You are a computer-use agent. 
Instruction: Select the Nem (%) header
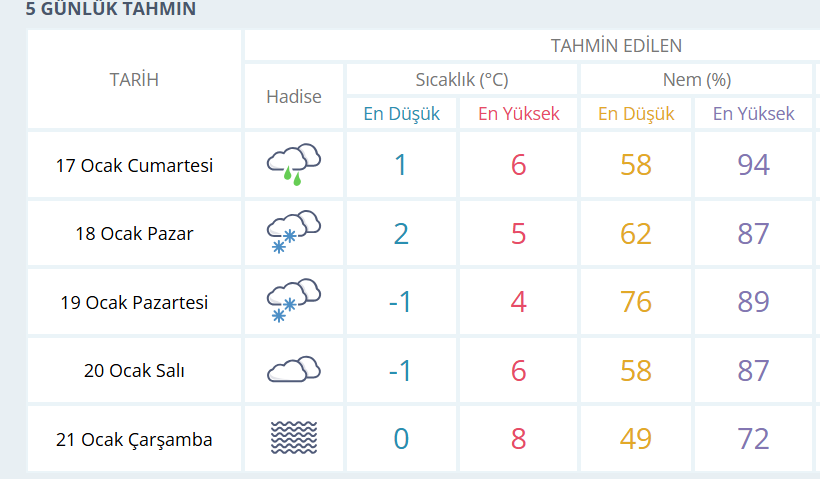696,80
